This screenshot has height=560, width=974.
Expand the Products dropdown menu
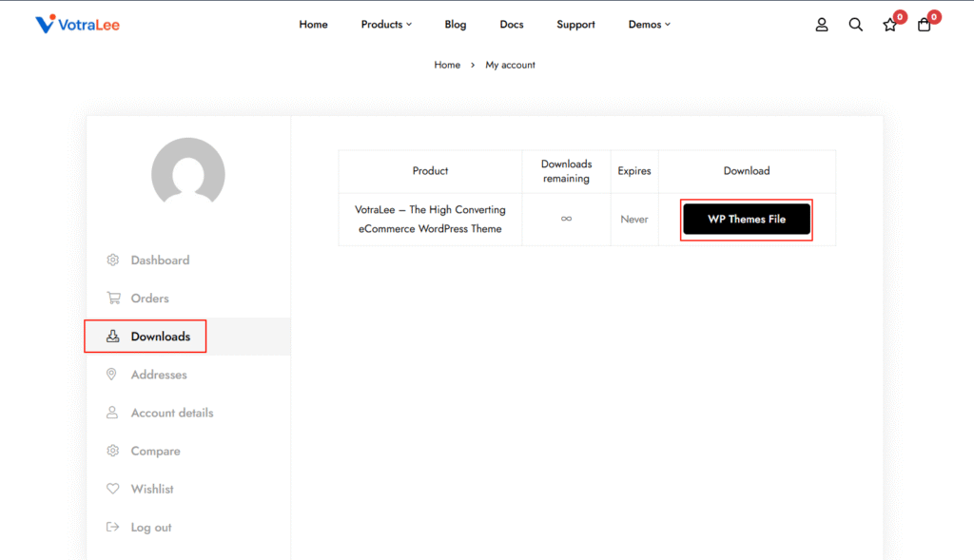(386, 24)
